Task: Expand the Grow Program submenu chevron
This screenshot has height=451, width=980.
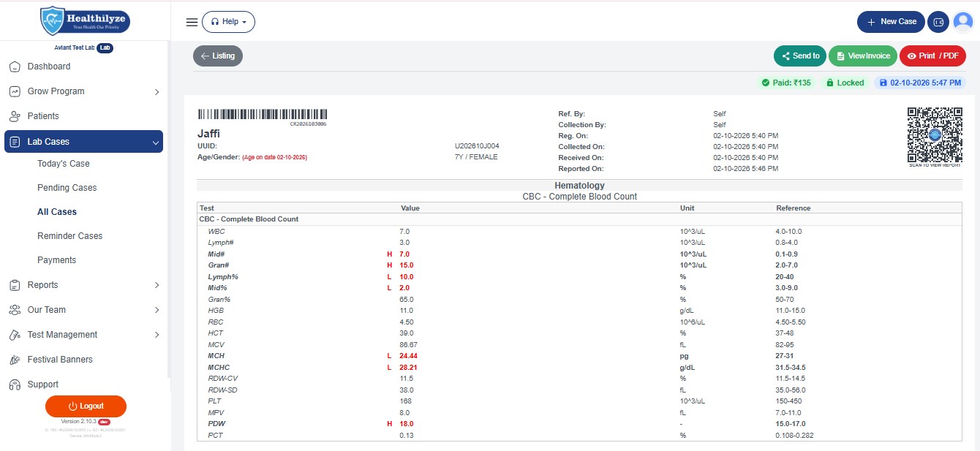Action: (x=157, y=92)
